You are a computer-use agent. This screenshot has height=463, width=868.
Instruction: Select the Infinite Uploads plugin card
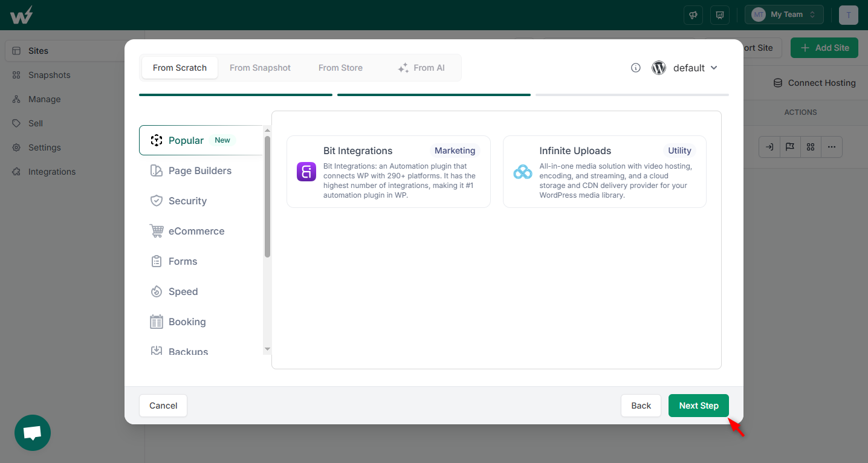click(604, 172)
